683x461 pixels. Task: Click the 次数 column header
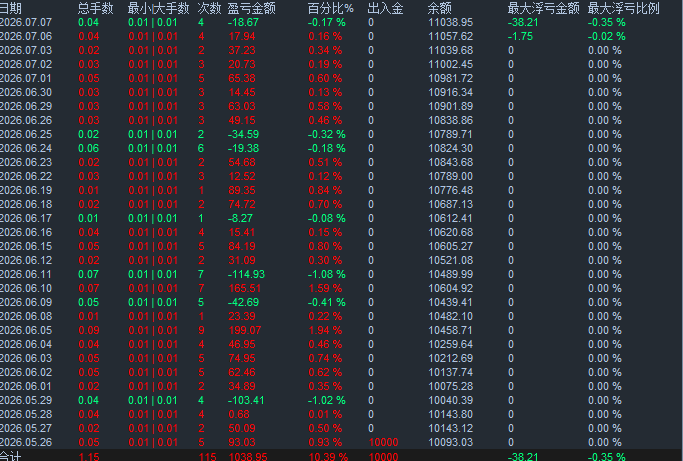209,8
